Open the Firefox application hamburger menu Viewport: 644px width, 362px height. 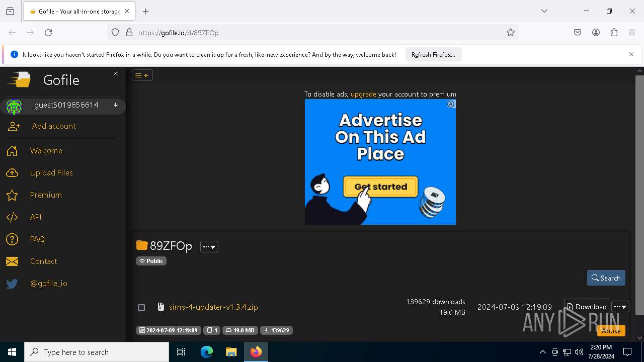pyautogui.click(x=632, y=33)
